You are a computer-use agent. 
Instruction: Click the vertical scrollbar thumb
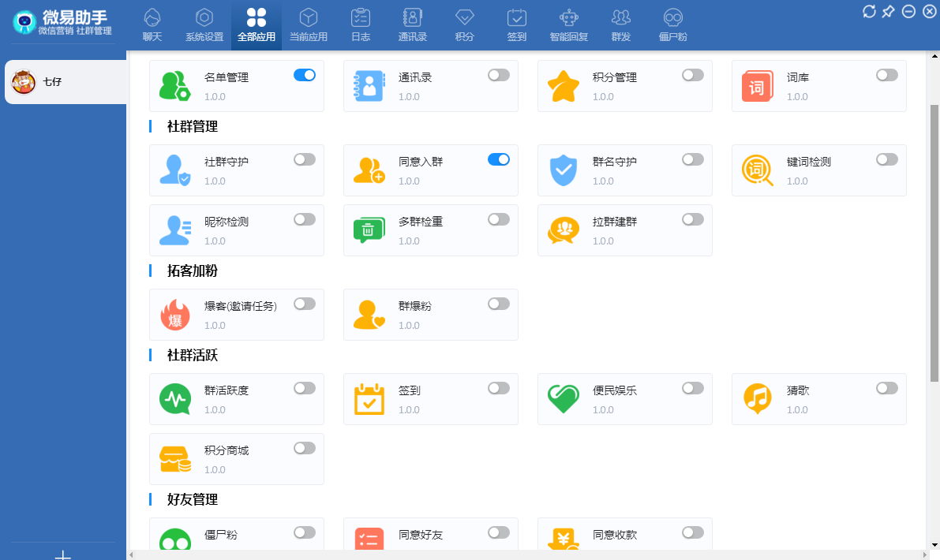pos(934,243)
